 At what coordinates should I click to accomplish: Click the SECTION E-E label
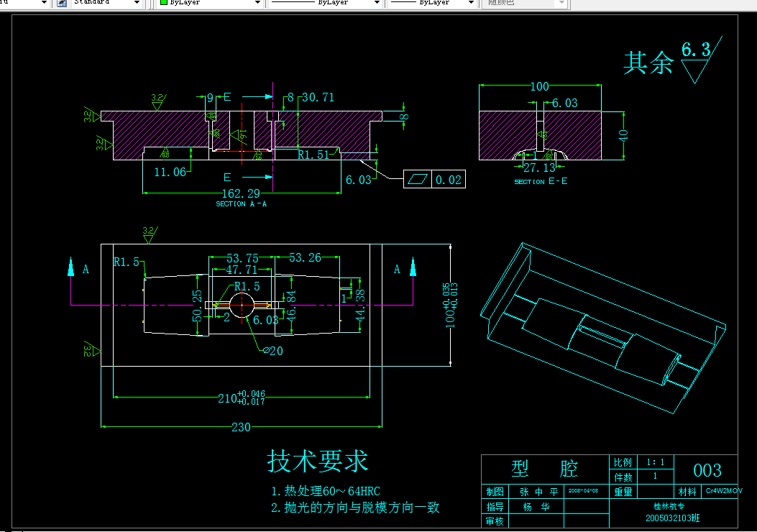click(x=541, y=181)
